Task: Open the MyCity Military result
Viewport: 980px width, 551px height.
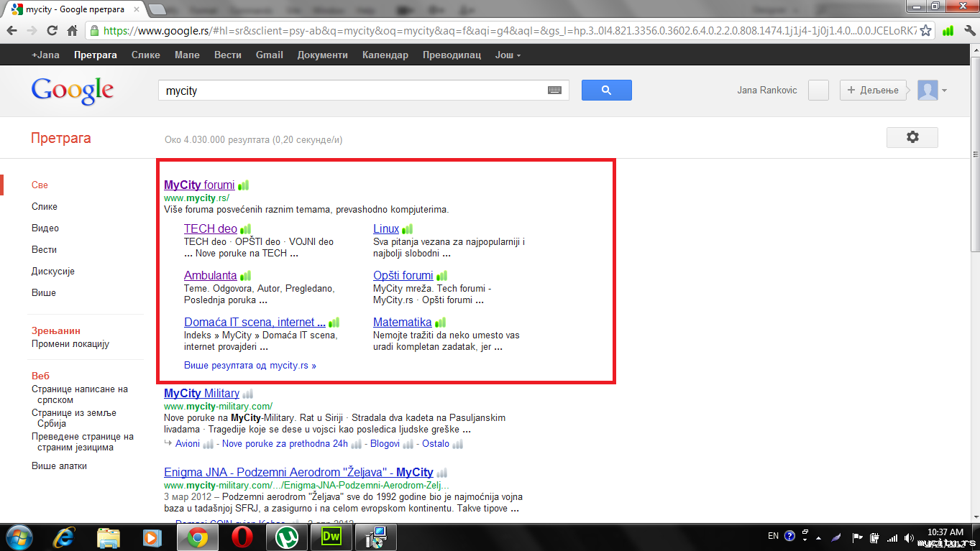Action: [x=201, y=394]
